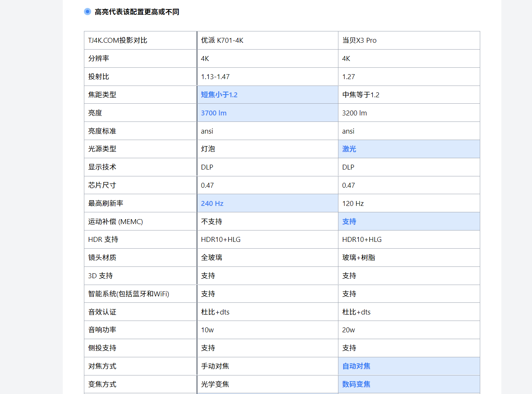
Task: Select the 运动补偿 (MEMC) row label
Action: pos(115,222)
